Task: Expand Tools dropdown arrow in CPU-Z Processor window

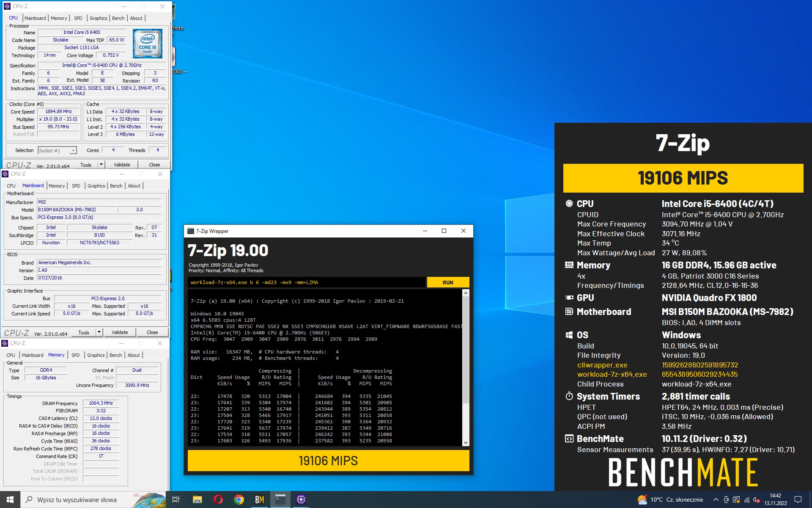Action: (101, 165)
